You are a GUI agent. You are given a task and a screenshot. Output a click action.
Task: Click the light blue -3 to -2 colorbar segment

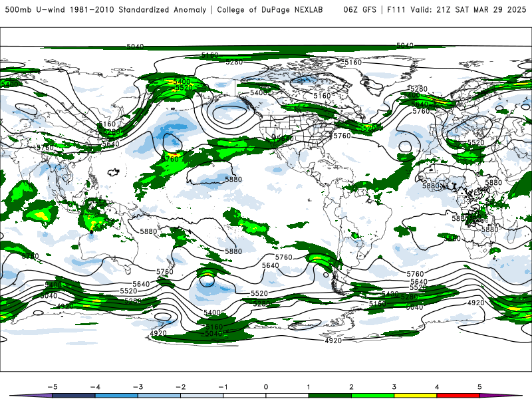(159, 396)
